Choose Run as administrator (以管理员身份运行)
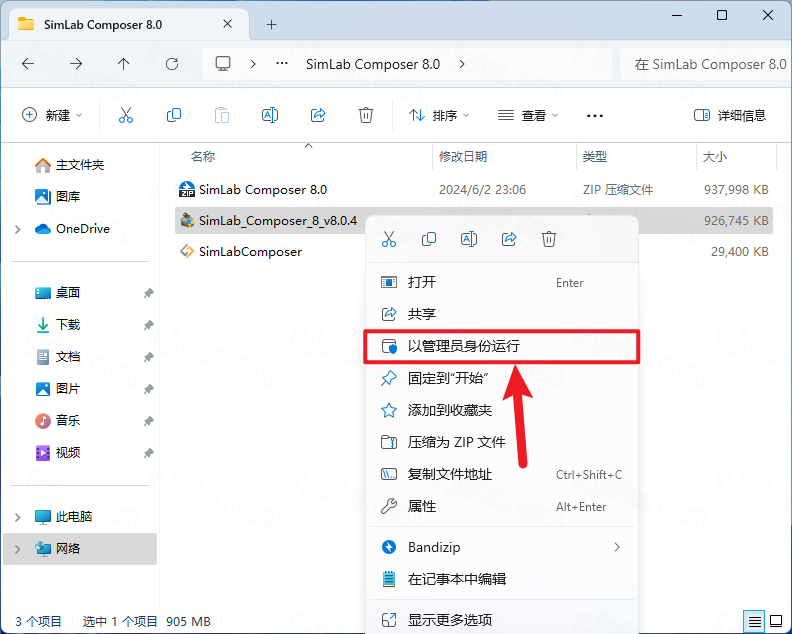The image size is (792, 634). pyautogui.click(x=502, y=346)
